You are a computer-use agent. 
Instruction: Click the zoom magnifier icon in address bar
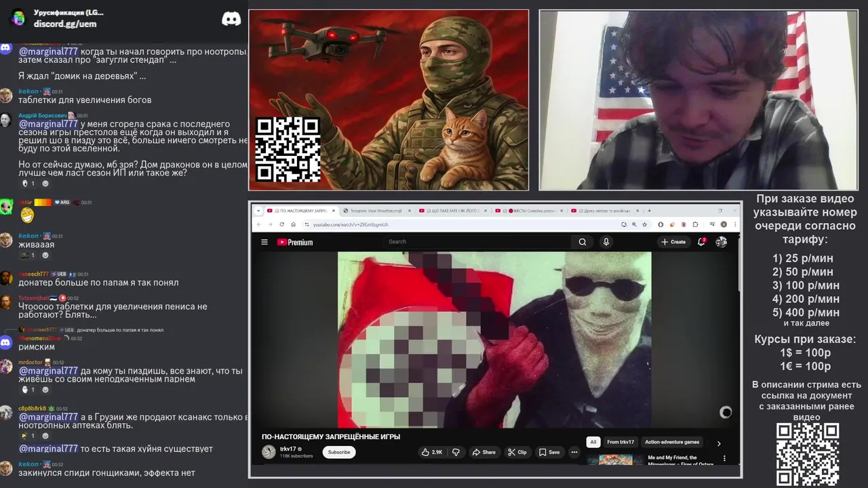coord(635,224)
